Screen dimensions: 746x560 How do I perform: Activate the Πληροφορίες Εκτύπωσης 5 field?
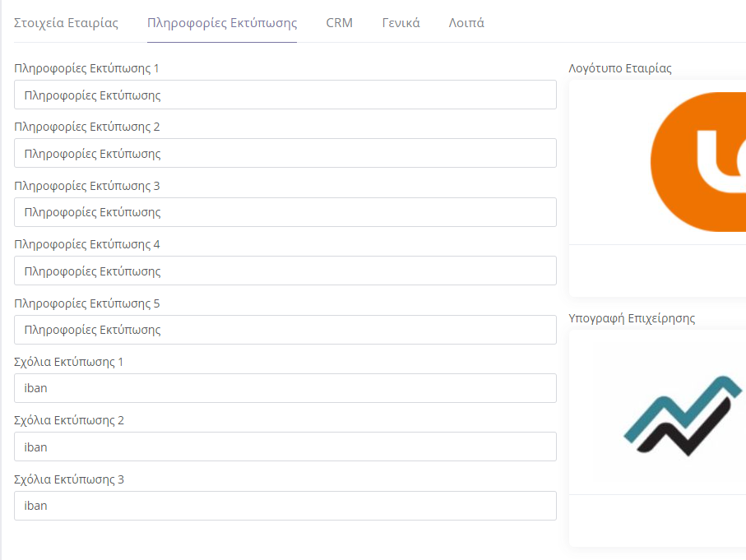click(285, 330)
